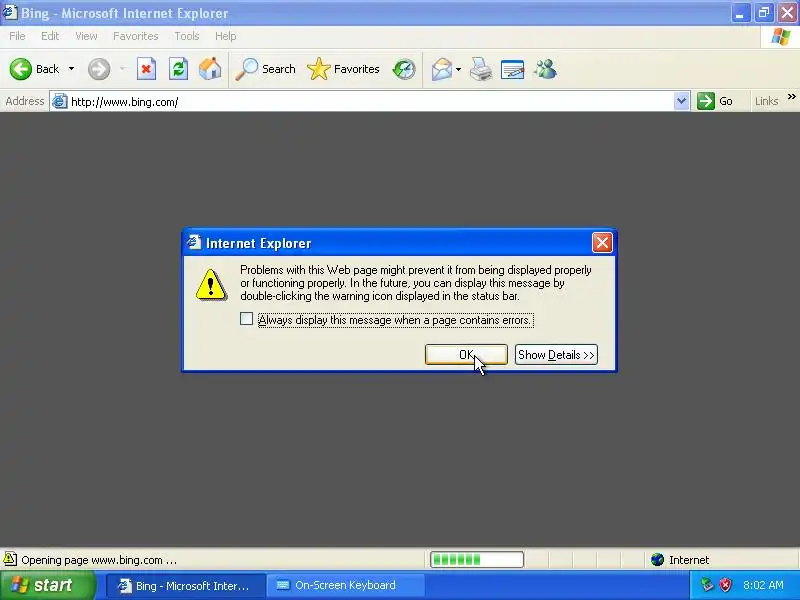This screenshot has height=600, width=800.
Task: Expand the Mail dropdown arrow
Action: (x=459, y=69)
